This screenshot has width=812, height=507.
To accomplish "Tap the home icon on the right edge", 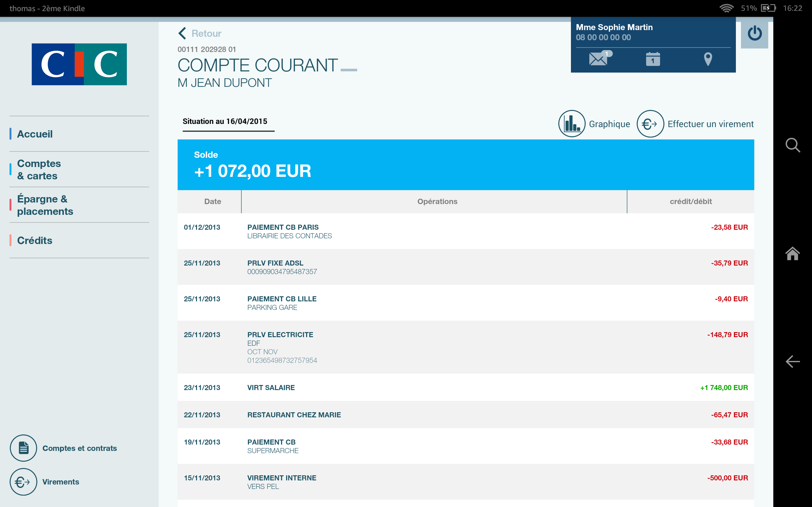I will click(x=793, y=254).
